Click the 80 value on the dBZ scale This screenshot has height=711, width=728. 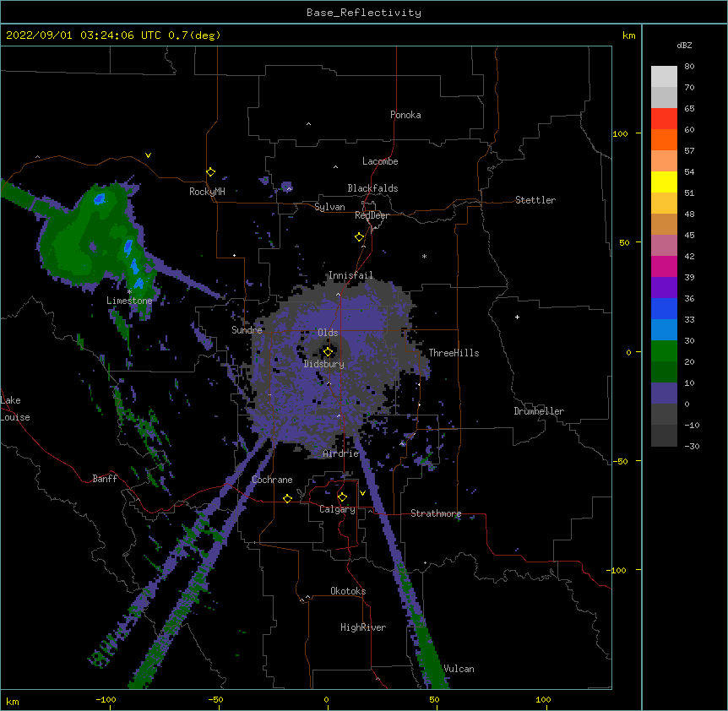click(689, 67)
